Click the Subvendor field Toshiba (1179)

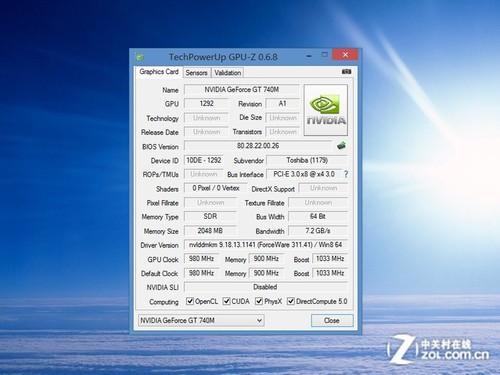(307, 160)
